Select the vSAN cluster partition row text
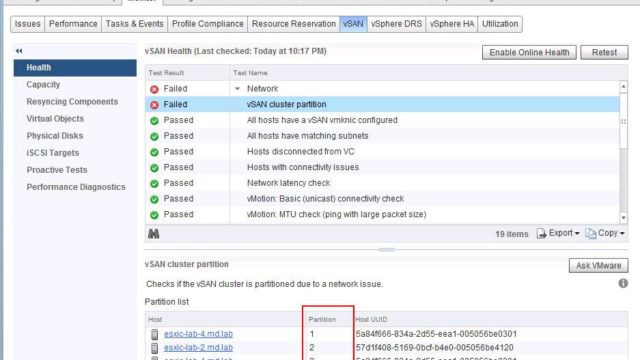Image resolution: width=640 pixels, height=360 pixels. pyautogui.click(x=287, y=104)
